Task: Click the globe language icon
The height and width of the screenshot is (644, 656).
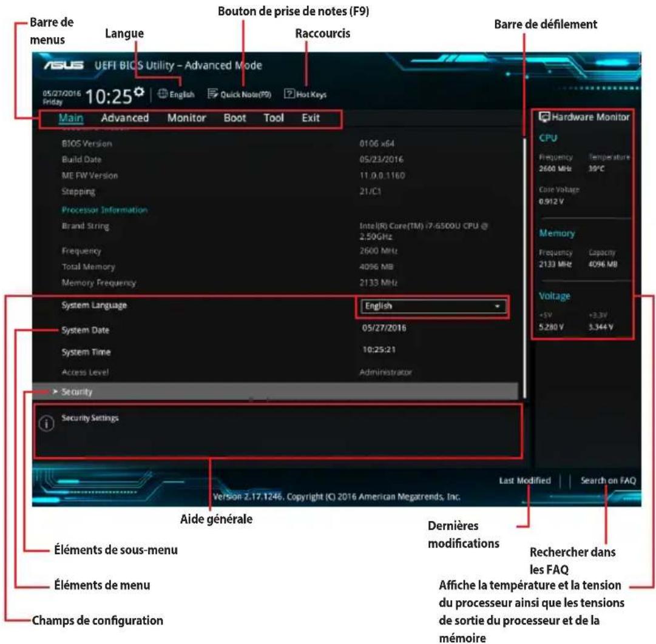Action: (x=162, y=93)
